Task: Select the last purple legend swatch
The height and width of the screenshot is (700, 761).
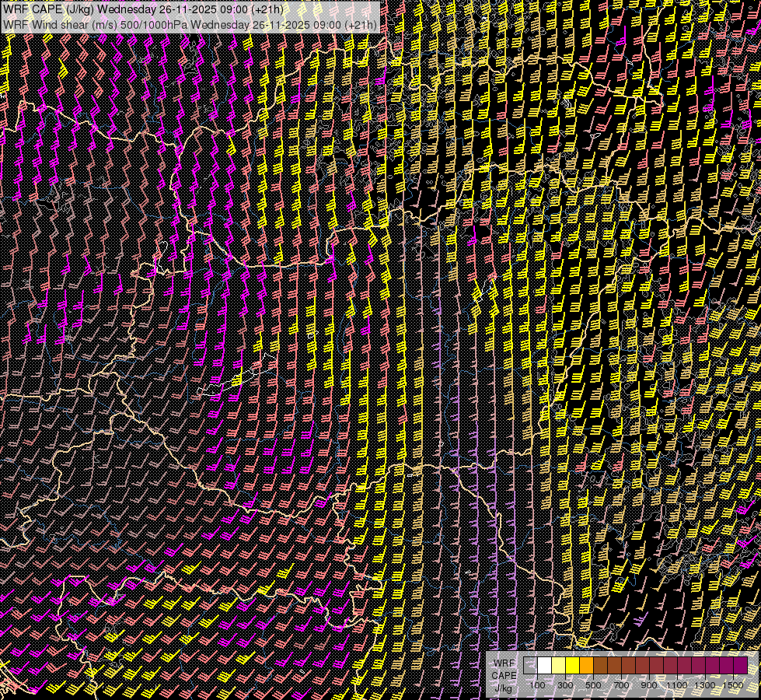Action: click(x=741, y=665)
